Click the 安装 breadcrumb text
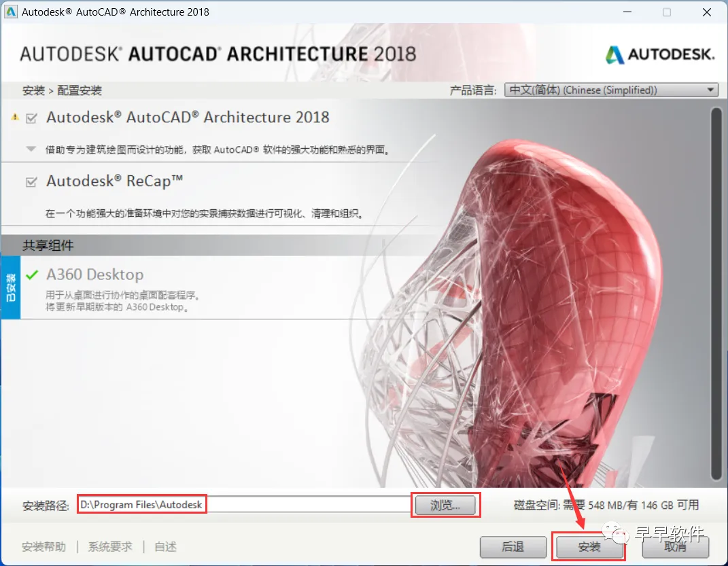The width and height of the screenshot is (728, 566). click(33, 90)
